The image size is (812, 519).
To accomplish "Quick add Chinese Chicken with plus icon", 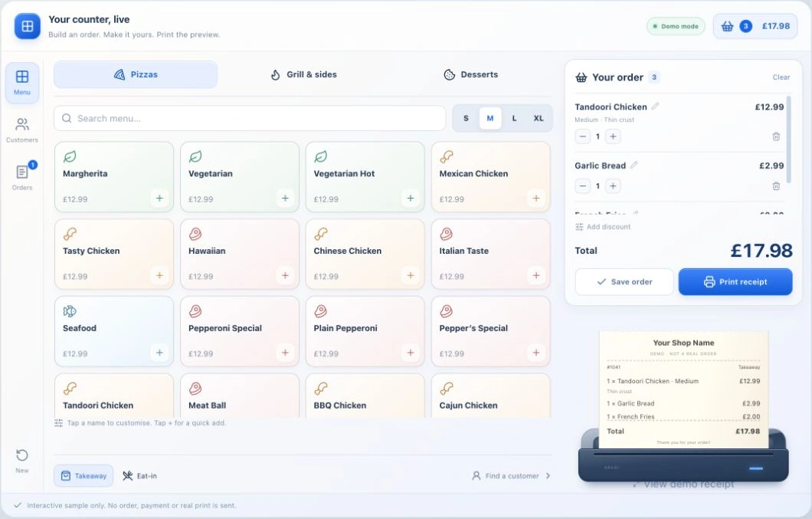I will tap(411, 275).
